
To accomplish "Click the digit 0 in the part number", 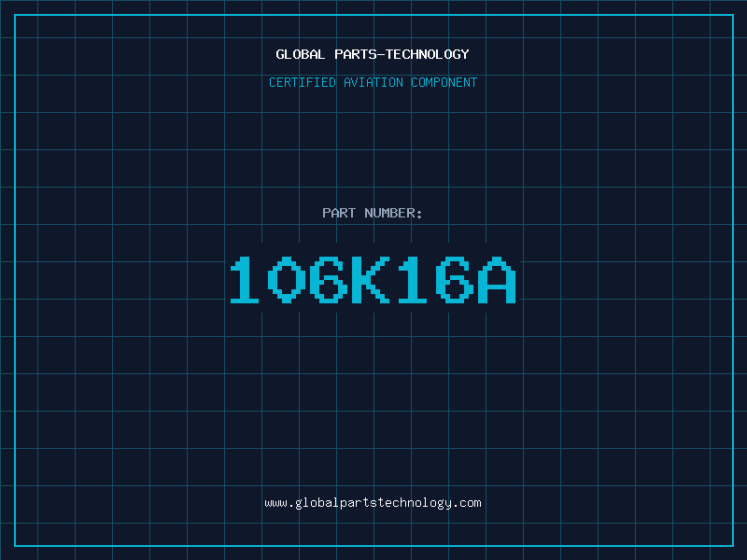I will point(290,279).
